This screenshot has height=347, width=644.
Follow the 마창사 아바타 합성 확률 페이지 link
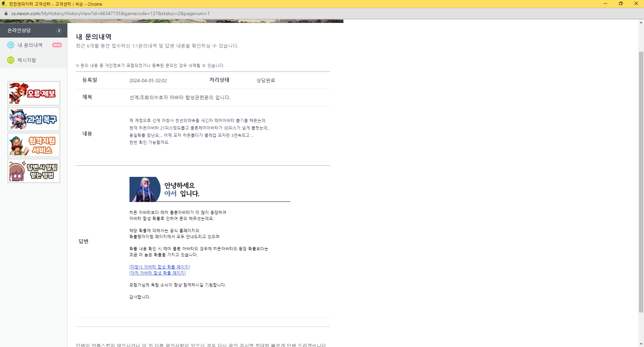(160, 267)
